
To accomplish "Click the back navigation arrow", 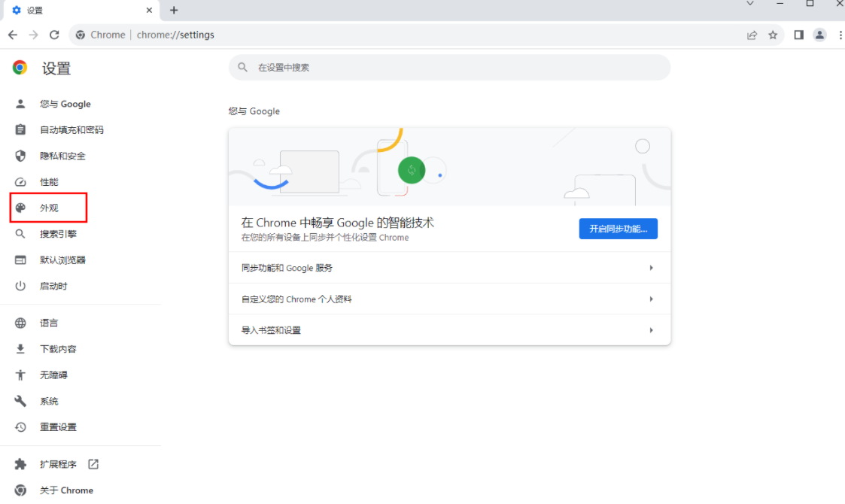I will click(13, 35).
